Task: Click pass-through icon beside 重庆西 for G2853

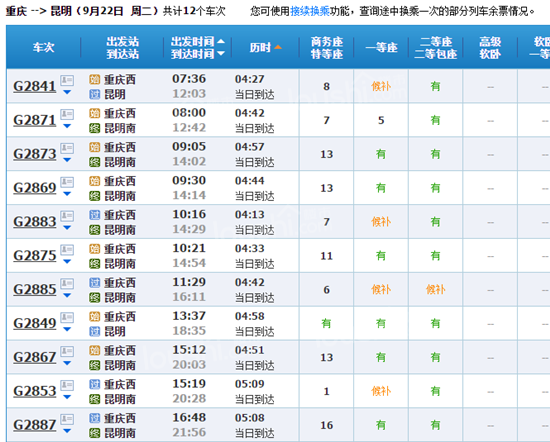Action: [x=94, y=384]
